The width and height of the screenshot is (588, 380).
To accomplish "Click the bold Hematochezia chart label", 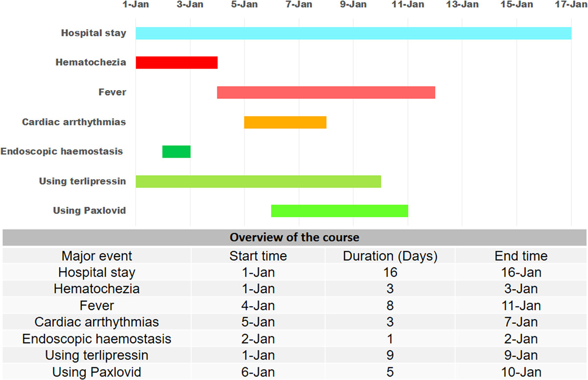I will click(91, 63).
